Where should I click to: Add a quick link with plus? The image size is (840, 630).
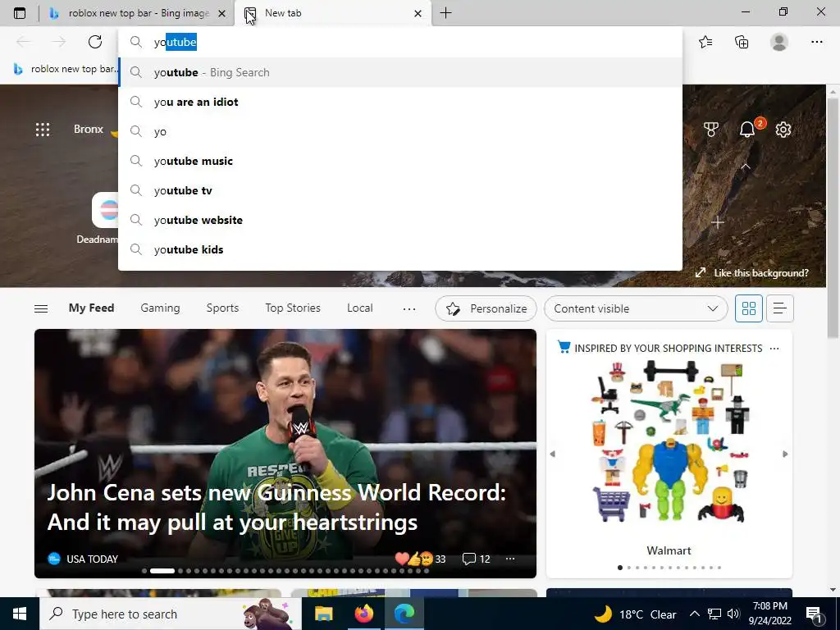pos(718,222)
